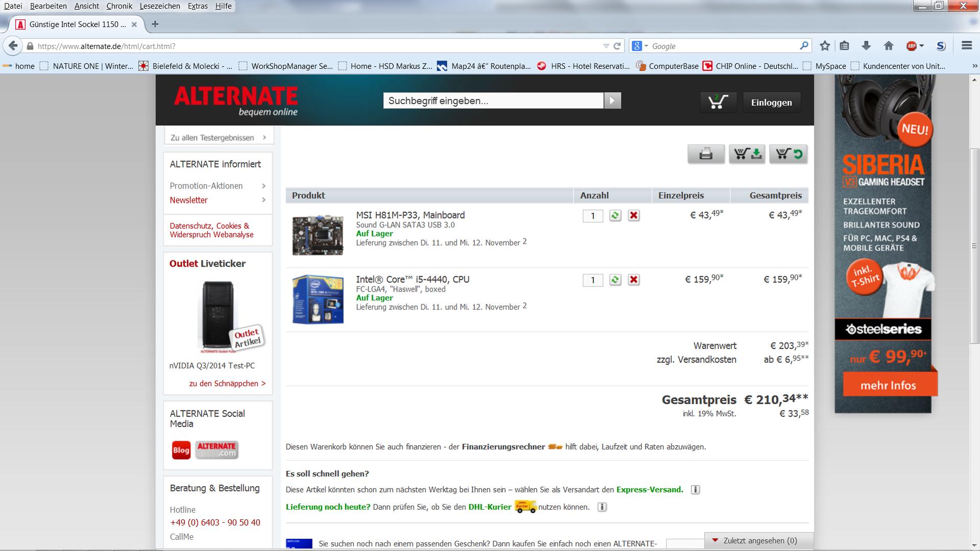Open the Bearbeiten menu
This screenshot has width=980, height=551.
[49, 6]
